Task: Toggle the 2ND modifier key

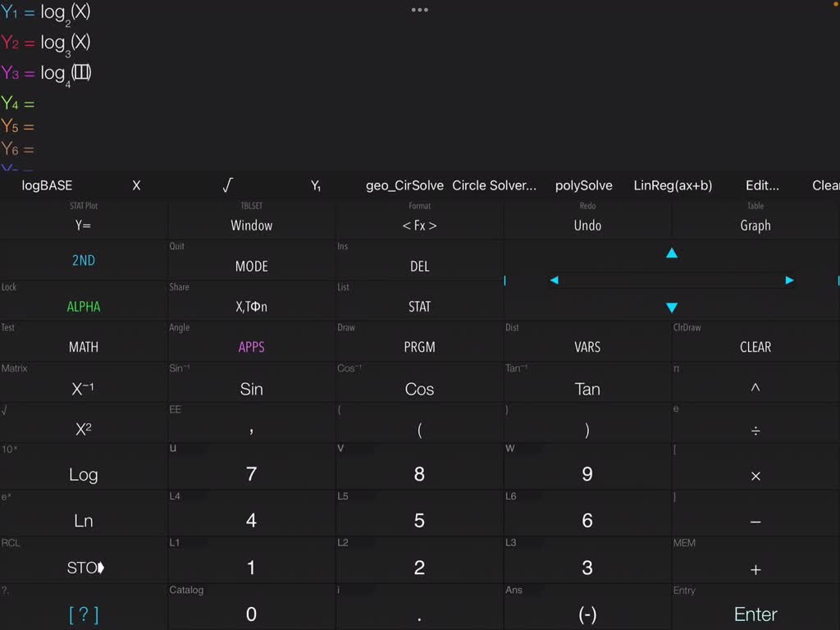Action: [x=84, y=261]
